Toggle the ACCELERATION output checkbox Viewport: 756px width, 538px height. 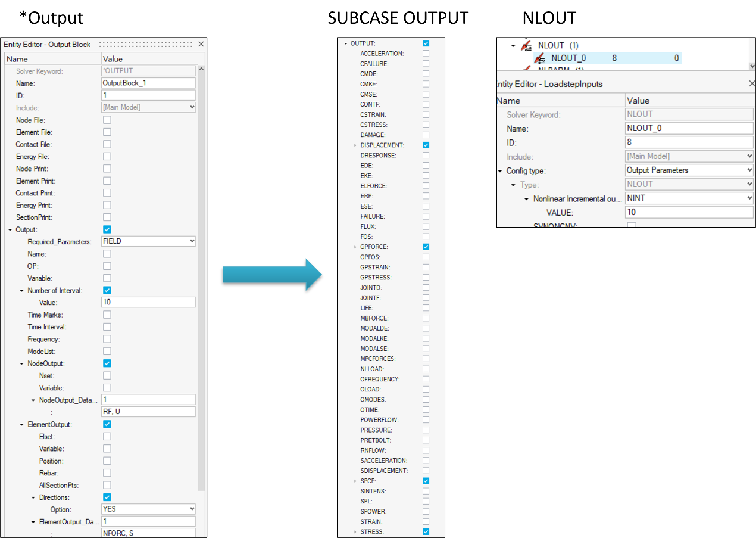pos(426,54)
